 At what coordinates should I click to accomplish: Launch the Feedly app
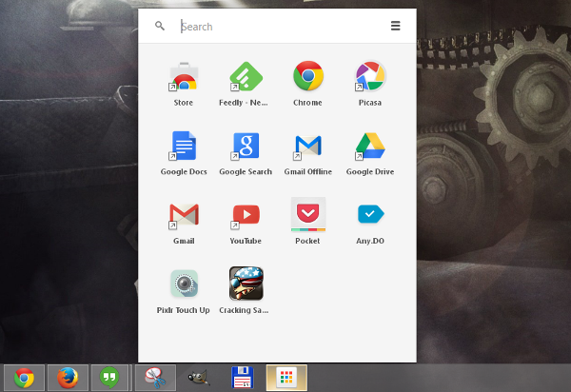(x=246, y=77)
